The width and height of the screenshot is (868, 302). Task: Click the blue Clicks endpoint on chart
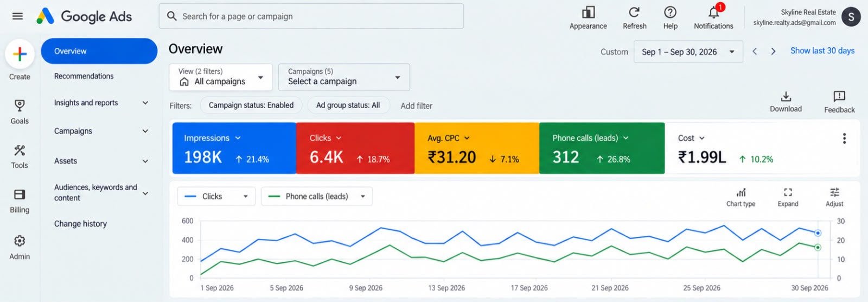coord(818,233)
